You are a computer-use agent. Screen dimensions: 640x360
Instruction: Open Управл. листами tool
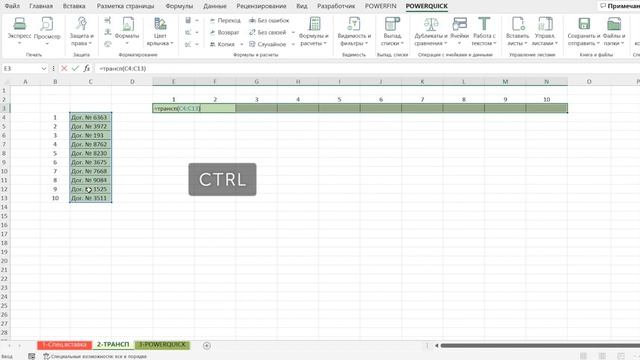click(544, 31)
